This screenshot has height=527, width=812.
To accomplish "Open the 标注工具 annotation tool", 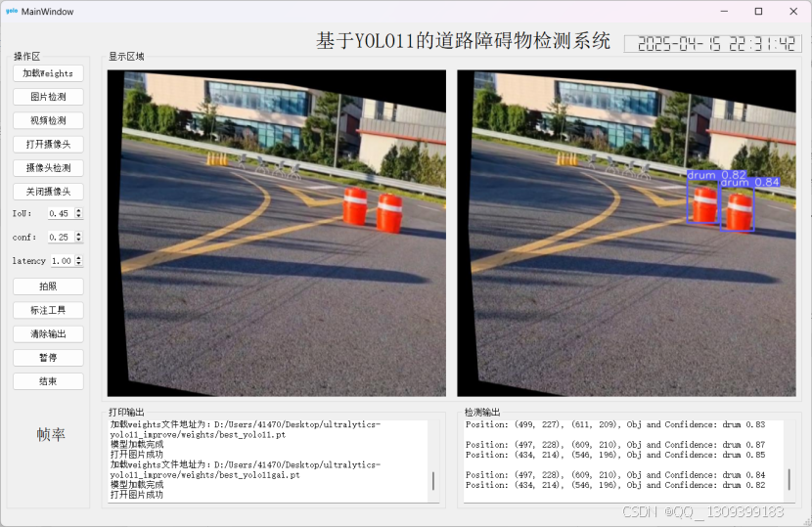I will pos(48,310).
